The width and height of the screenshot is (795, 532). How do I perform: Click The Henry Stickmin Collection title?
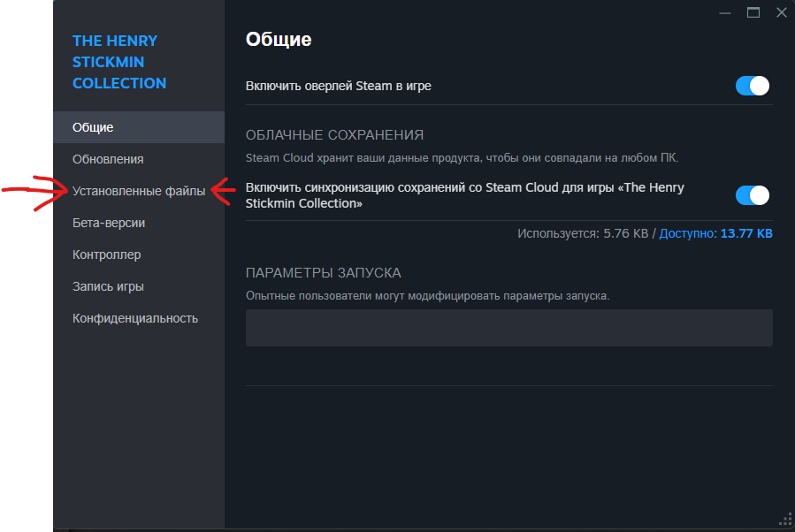[119, 62]
